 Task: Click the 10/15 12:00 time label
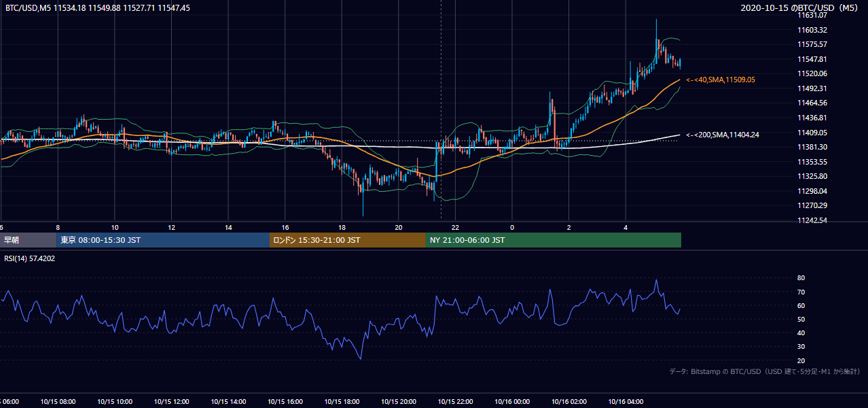tap(171, 402)
